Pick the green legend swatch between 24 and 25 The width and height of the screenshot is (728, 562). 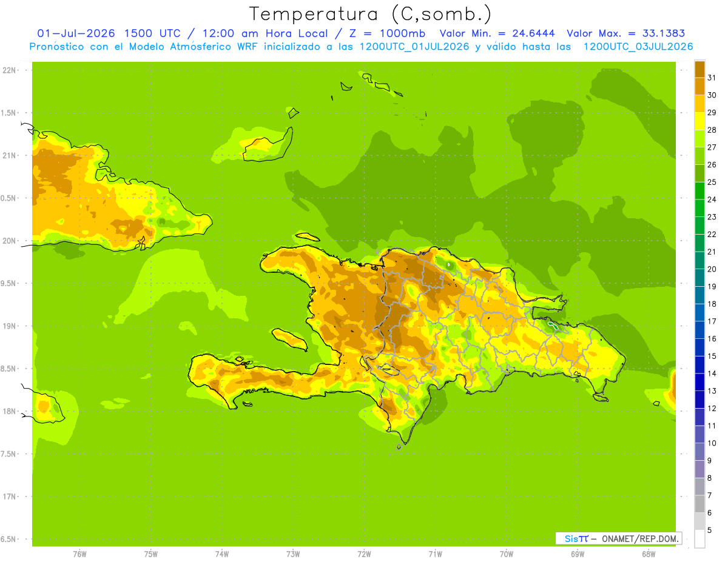click(x=699, y=191)
